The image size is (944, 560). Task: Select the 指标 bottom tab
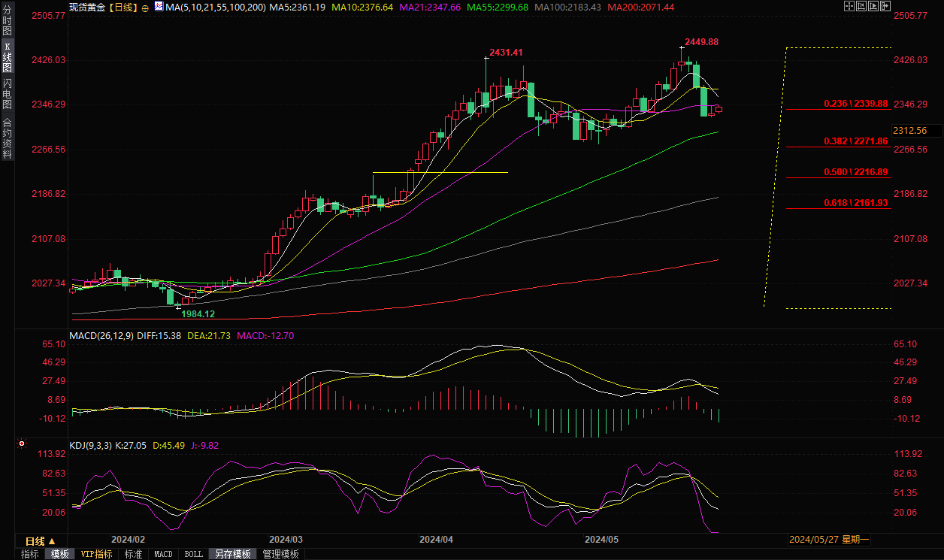[30, 554]
